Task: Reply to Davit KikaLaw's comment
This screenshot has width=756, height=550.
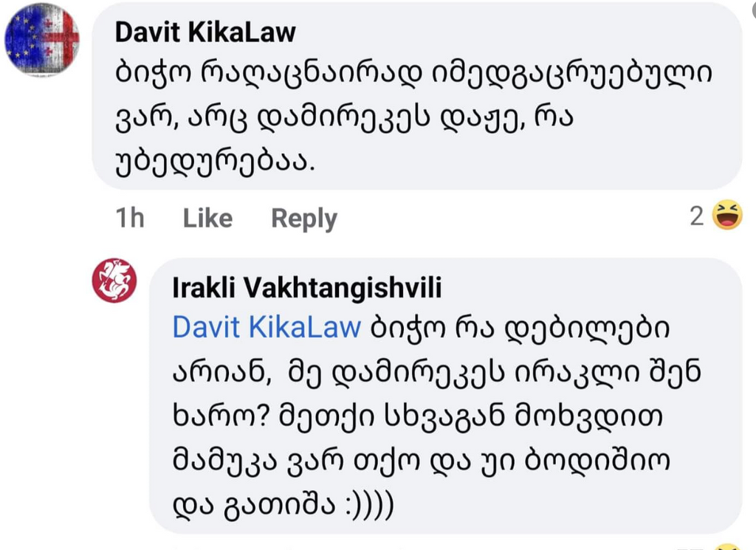Action: 303,219
